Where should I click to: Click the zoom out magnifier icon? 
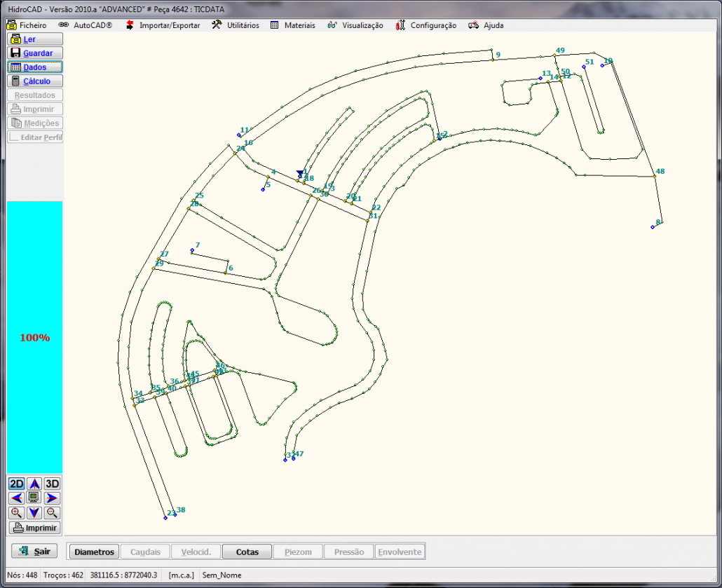coord(52,513)
